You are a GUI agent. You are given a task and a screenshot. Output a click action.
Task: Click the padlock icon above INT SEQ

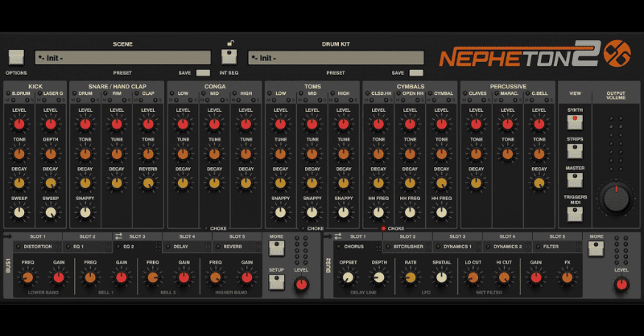click(231, 43)
